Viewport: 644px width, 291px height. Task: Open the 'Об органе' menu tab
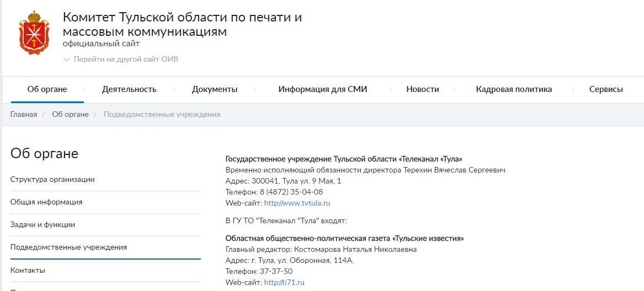pos(47,89)
